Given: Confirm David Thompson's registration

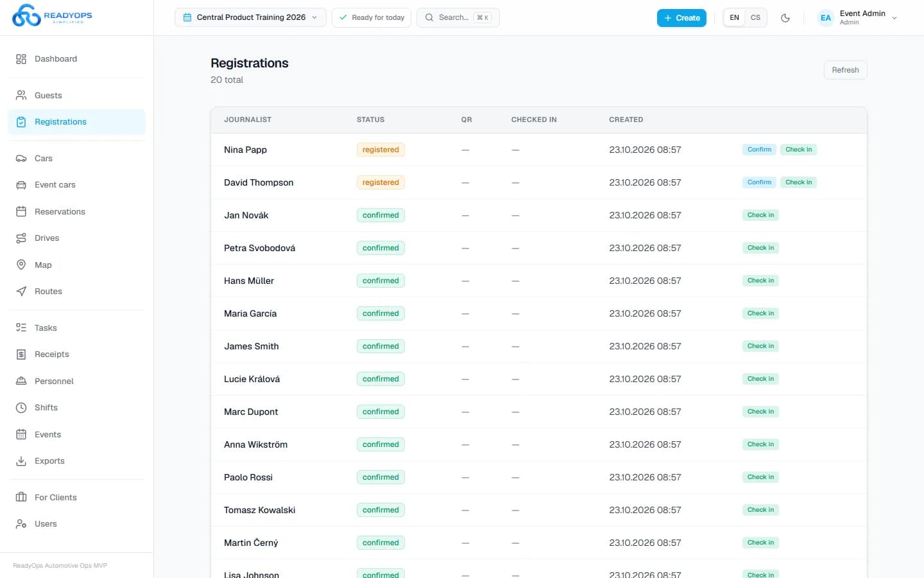Looking at the screenshot, I should [x=759, y=182].
